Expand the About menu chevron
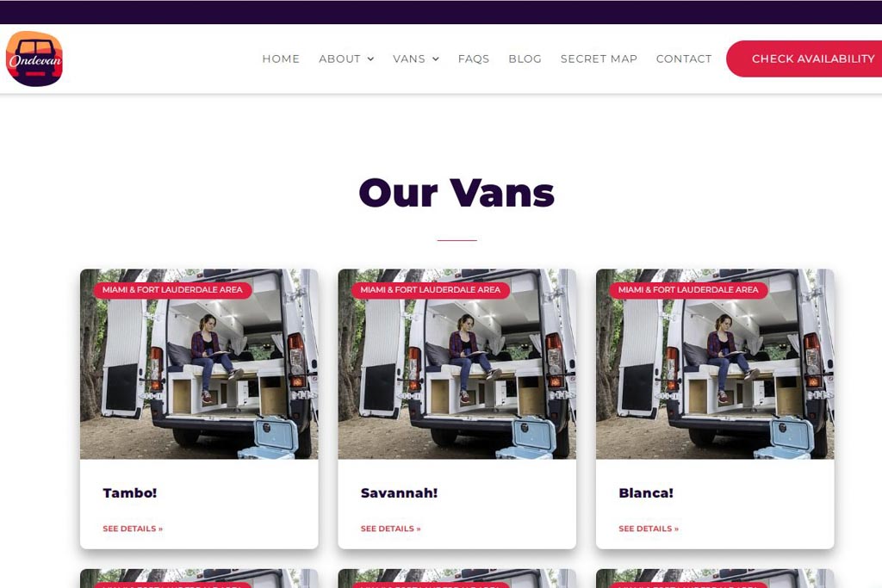This screenshot has height=588, width=882. click(370, 59)
